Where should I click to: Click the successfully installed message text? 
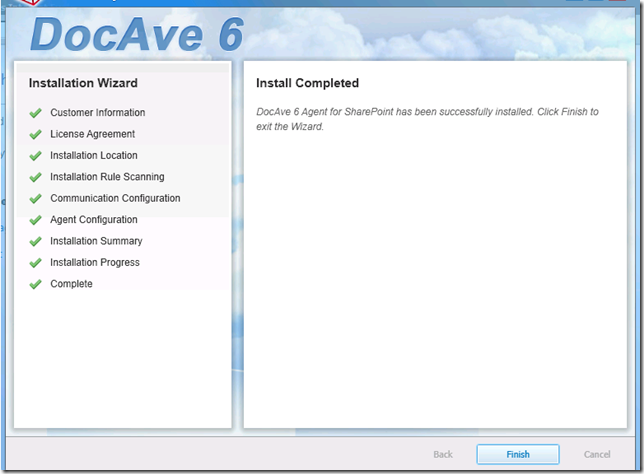427,119
